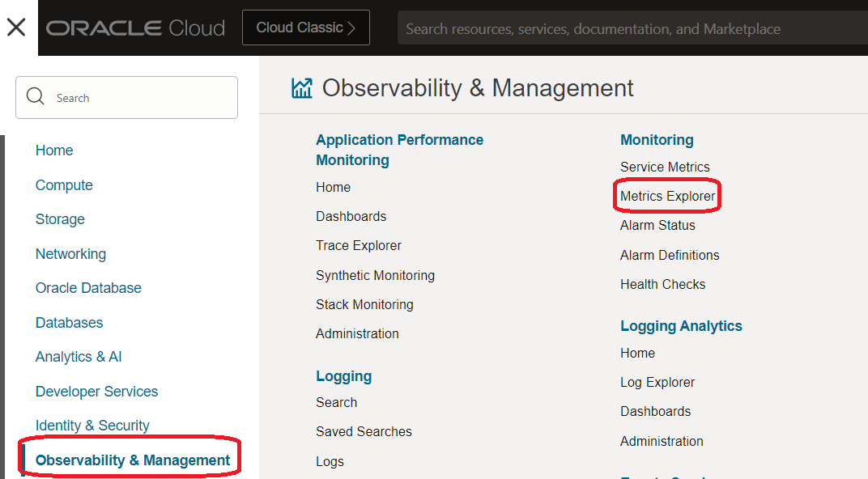Open Alarm Definitions link
This screenshot has width=868, height=479.
[670, 255]
